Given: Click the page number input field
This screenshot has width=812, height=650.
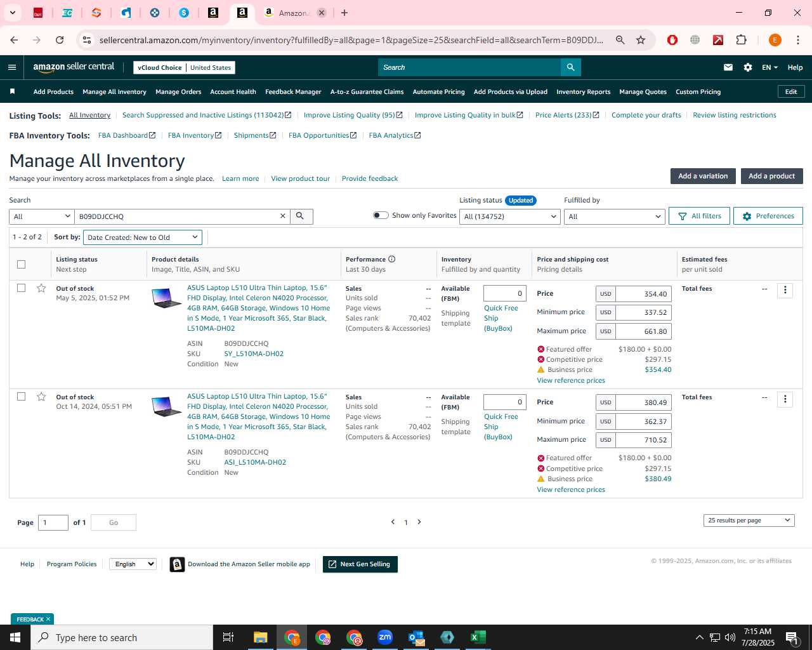Looking at the screenshot, I should (x=53, y=522).
